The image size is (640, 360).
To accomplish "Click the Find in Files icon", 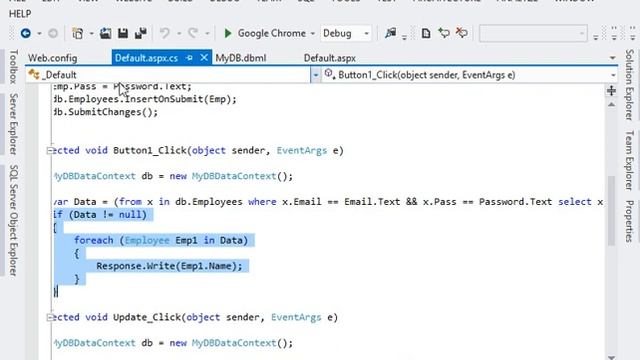I will click(391, 33).
